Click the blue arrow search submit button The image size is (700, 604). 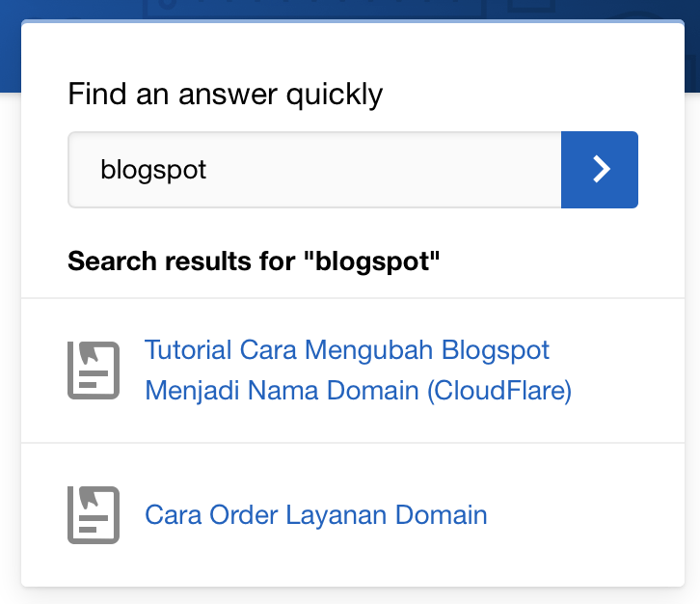pyautogui.click(x=599, y=170)
